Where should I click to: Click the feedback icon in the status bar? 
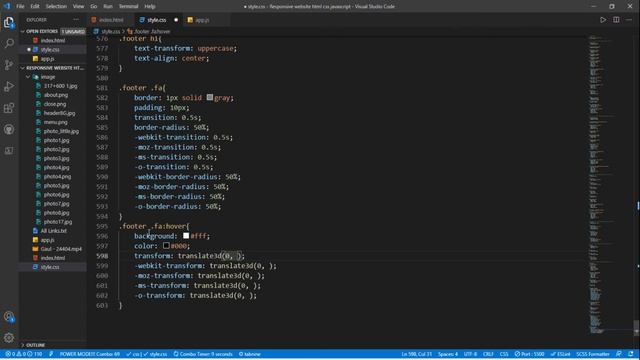point(619,354)
